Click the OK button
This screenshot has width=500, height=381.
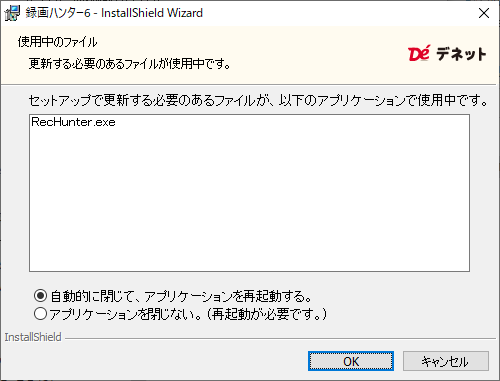[x=351, y=361]
